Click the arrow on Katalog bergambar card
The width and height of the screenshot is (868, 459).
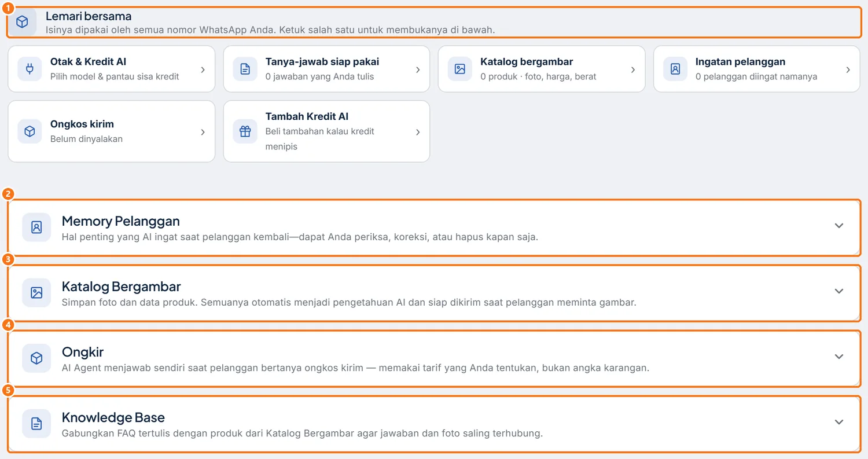[633, 69]
